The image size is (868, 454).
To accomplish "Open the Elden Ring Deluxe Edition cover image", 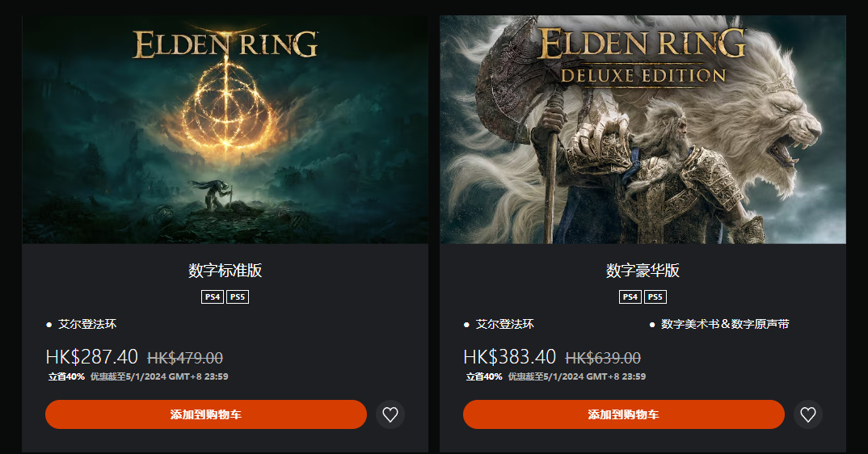I will click(643, 129).
